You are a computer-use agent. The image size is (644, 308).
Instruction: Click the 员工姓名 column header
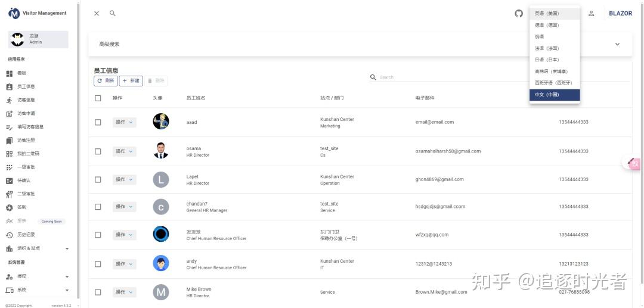click(x=196, y=98)
